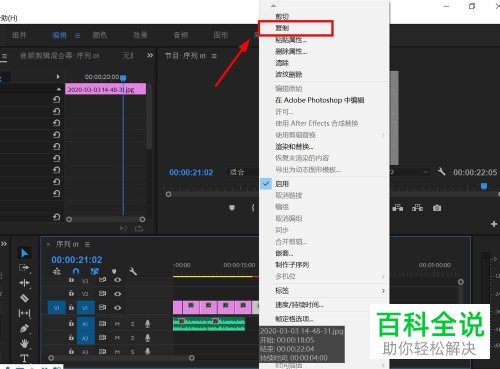
Task: Select the Track Select Forward tool
Action: 24,268
